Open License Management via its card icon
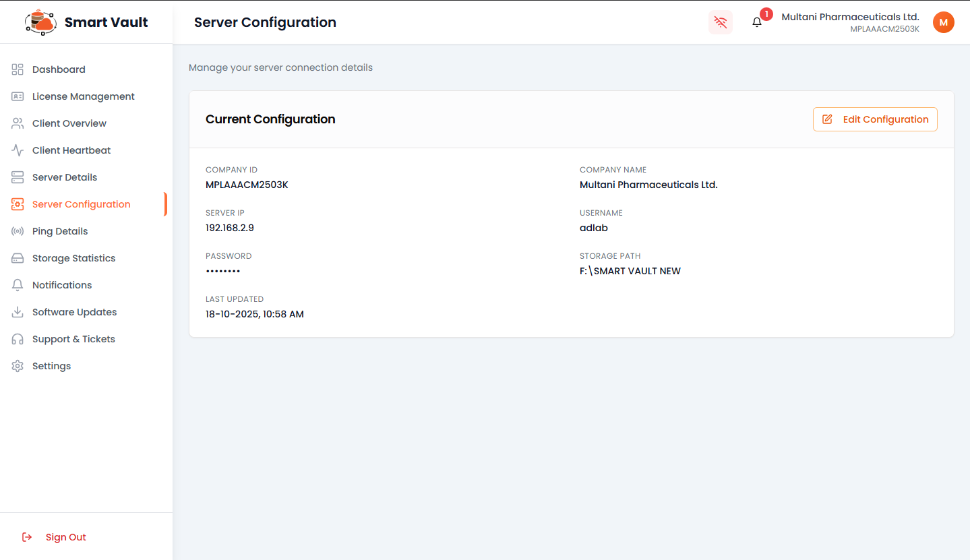Image resolution: width=970 pixels, height=560 pixels. point(17,96)
